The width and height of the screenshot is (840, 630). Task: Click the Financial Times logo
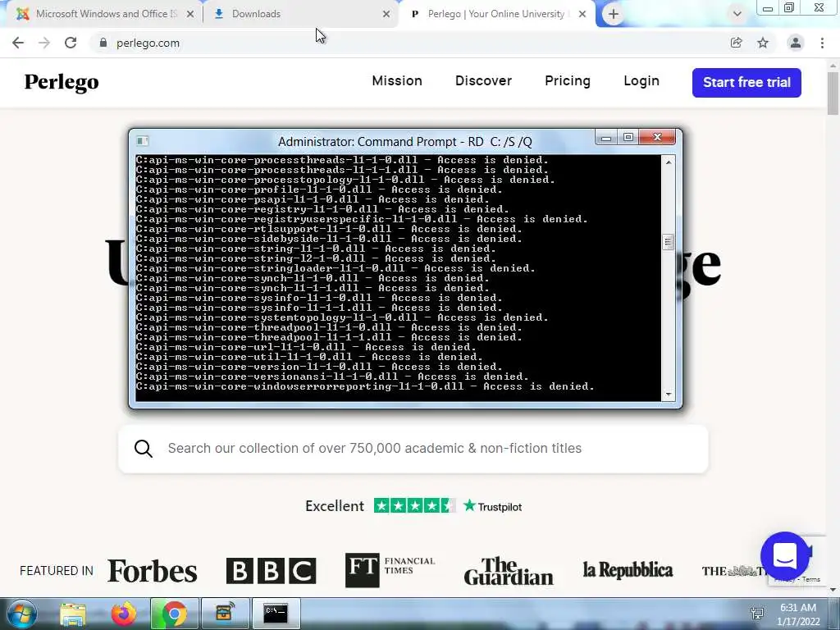pos(390,570)
